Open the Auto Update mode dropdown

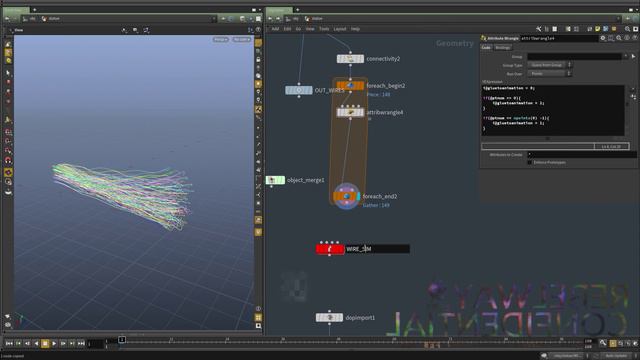pos(616,356)
